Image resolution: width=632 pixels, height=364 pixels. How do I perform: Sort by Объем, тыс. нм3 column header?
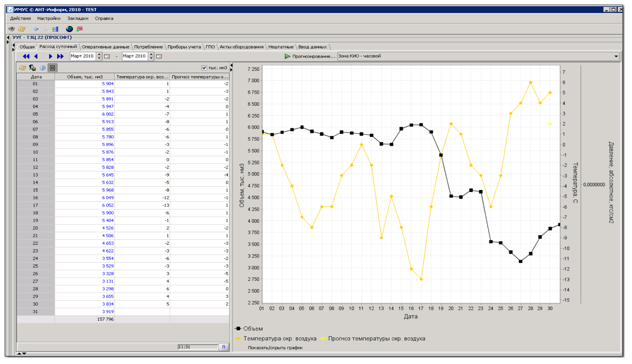pyautogui.click(x=85, y=77)
